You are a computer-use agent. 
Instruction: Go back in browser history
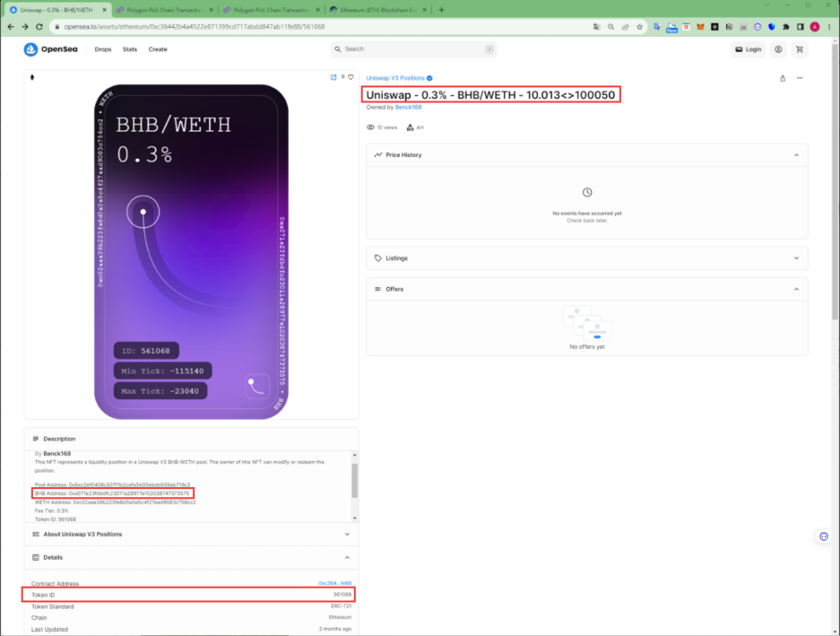coord(11,27)
